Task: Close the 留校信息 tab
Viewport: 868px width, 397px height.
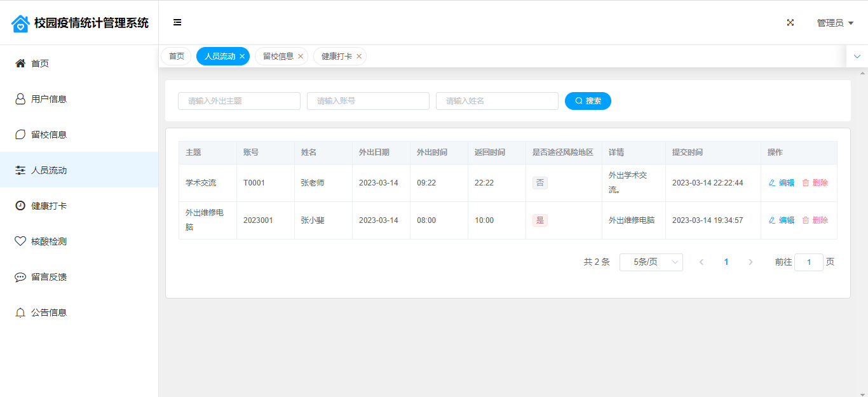Action: click(301, 57)
